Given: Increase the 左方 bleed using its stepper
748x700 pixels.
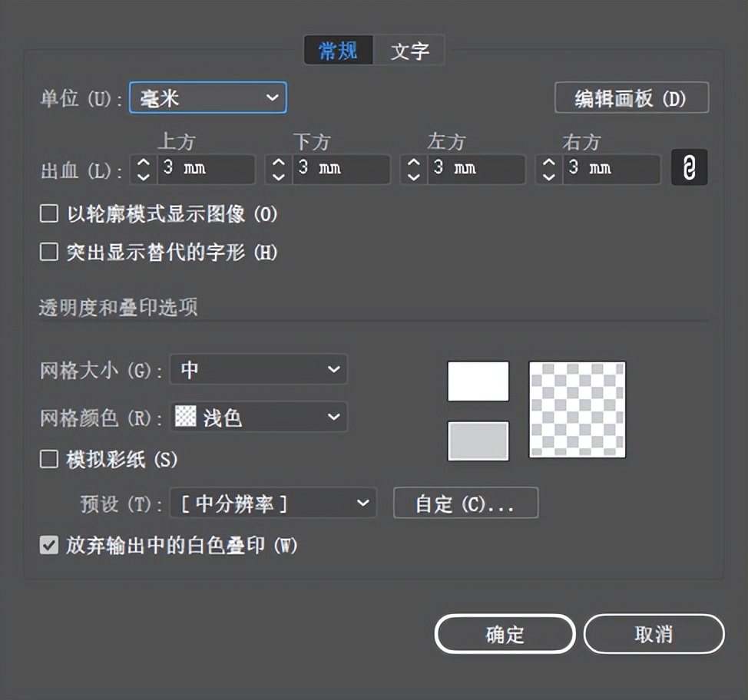Looking at the screenshot, I should pyautogui.click(x=412, y=162).
